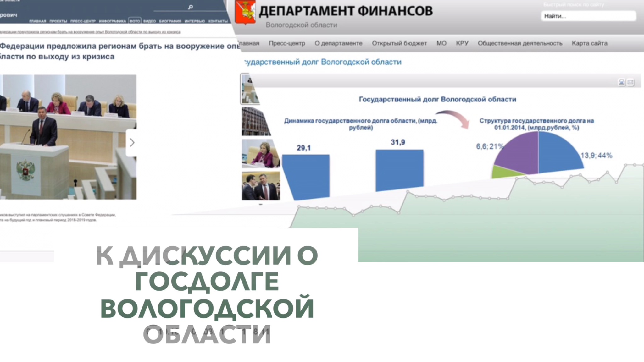Select the КРУ menu item

tap(462, 43)
